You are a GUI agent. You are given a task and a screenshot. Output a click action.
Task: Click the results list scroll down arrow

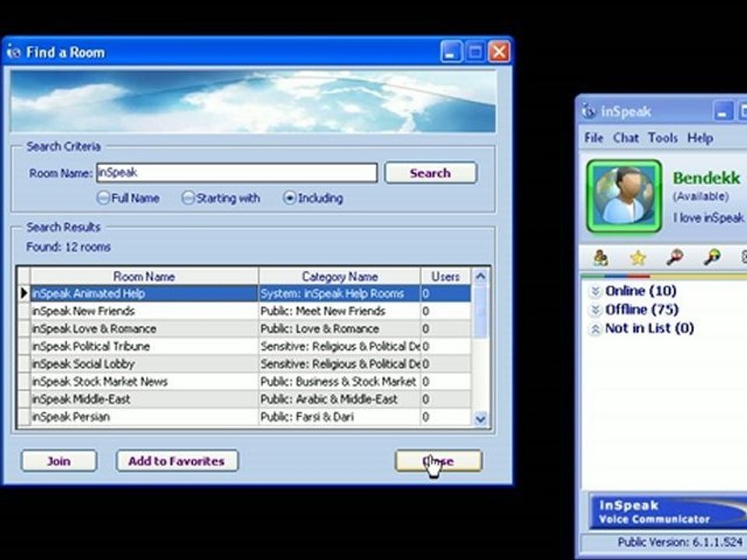pos(480,418)
